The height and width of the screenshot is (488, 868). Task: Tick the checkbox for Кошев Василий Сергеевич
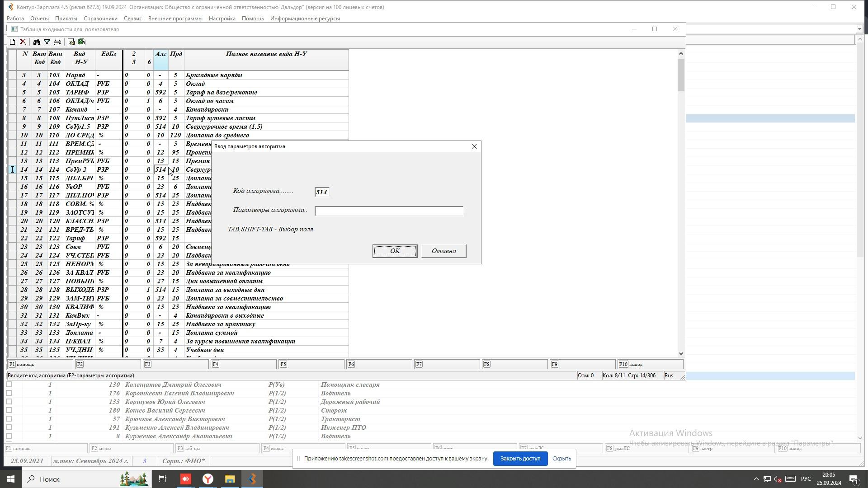[x=9, y=410]
